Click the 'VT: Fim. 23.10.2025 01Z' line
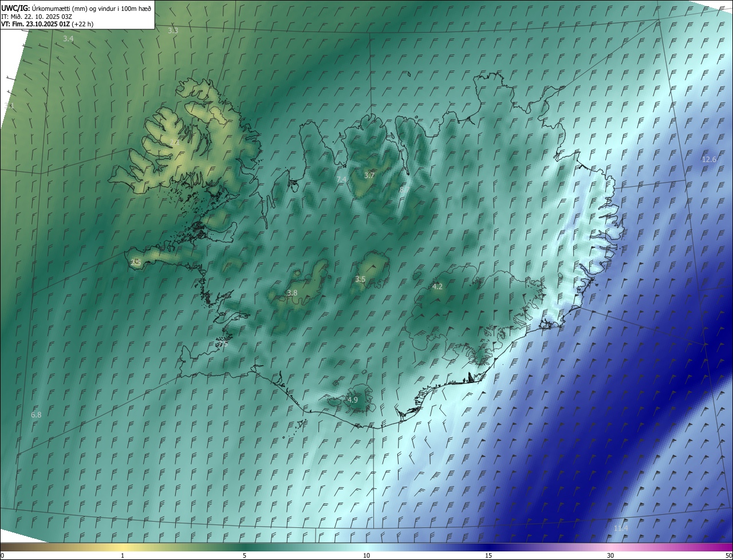 47,24
